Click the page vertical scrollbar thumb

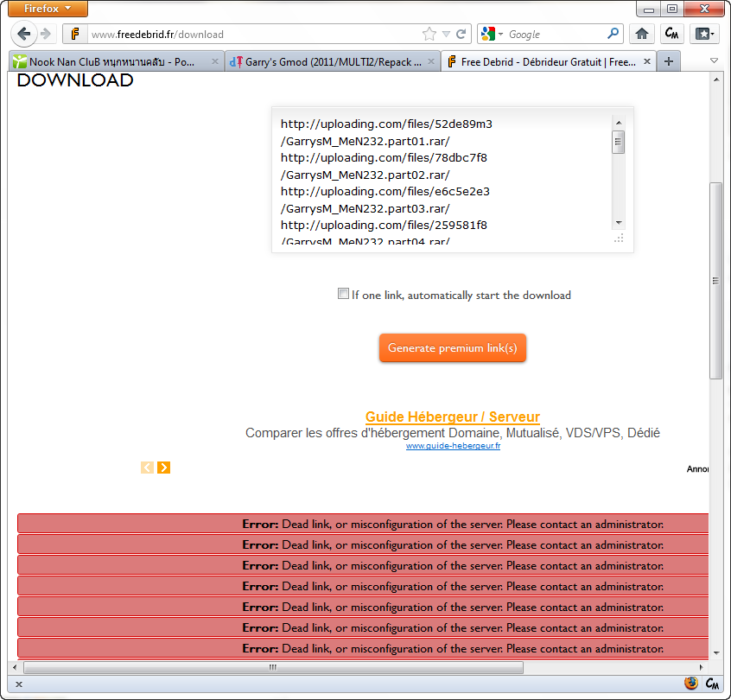[715, 281]
